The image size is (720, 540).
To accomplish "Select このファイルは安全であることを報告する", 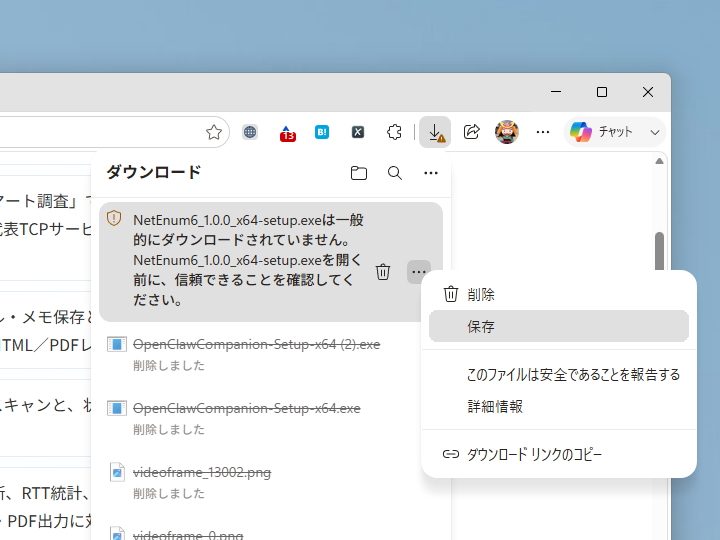I will pos(558,375).
